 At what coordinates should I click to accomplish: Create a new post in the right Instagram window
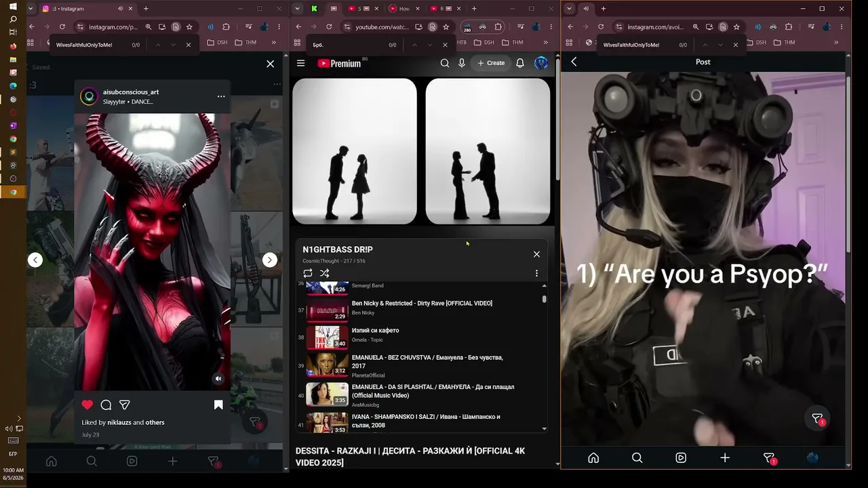(x=725, y=457)
